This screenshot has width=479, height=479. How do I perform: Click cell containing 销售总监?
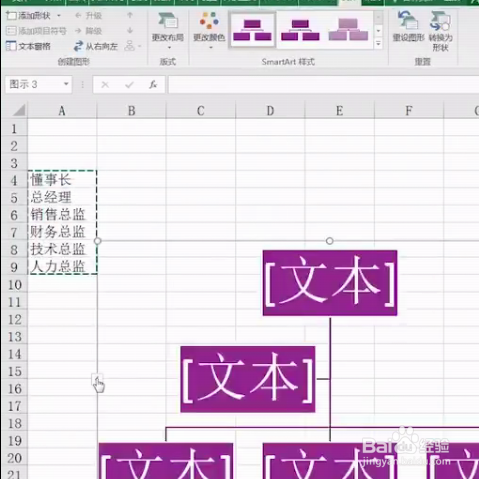click(x=62, y=215)
